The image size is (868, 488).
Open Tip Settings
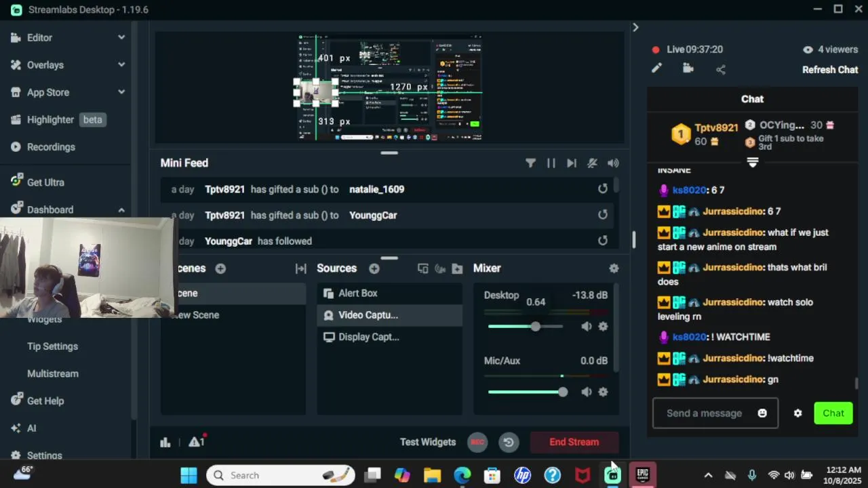point(52,346)
